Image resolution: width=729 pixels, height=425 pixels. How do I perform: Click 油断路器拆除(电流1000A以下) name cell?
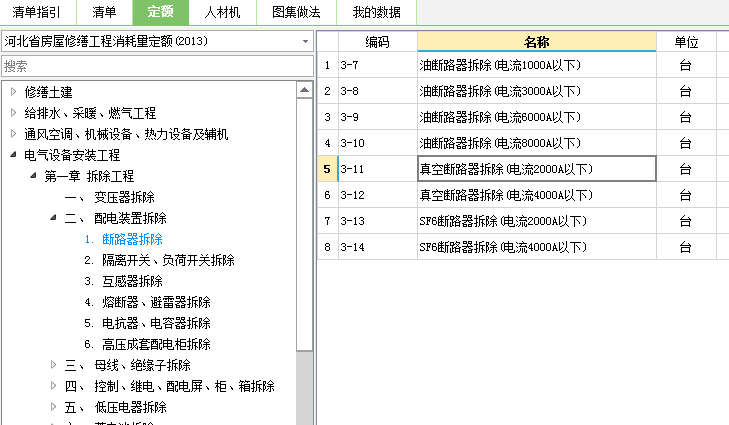point(537,65)
